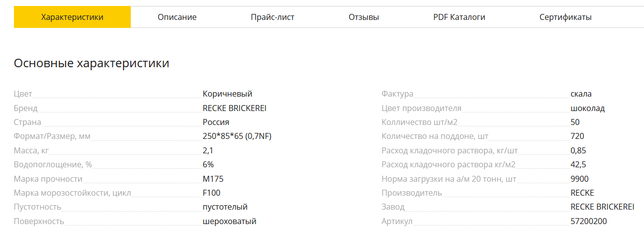Click the Коричневый color value
The width and height of the screenshot is (644, 239).
[x=227, y=94]
